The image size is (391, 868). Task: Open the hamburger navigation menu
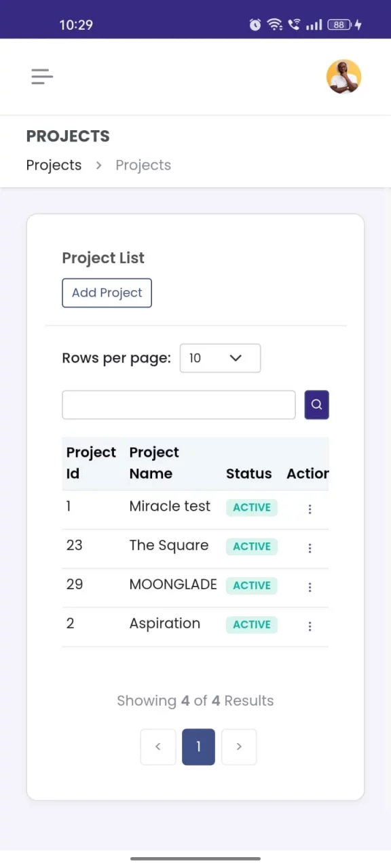tap(42, 77)
